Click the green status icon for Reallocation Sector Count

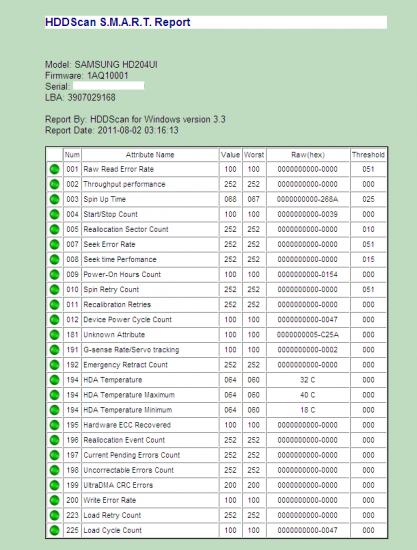coord(54,229)
